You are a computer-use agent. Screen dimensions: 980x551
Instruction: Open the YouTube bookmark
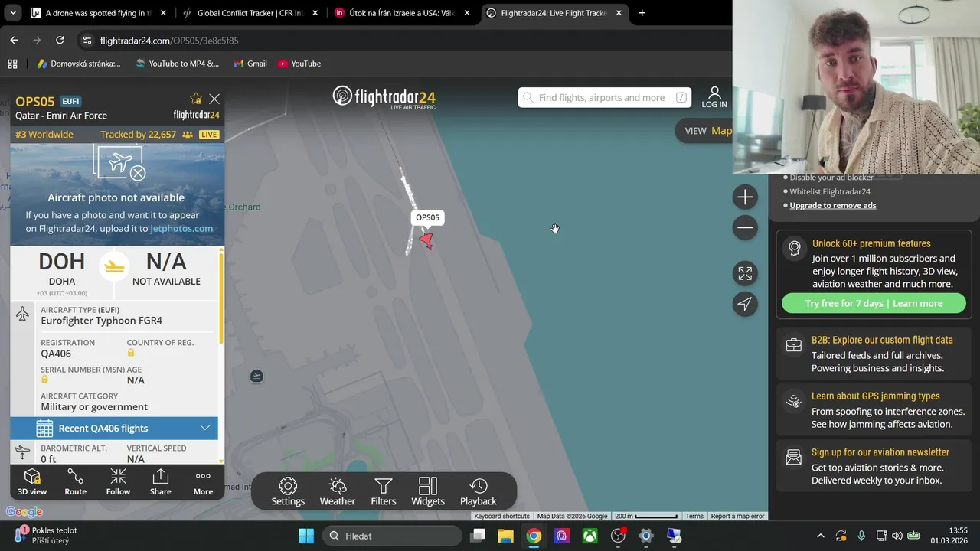tap(299, 64)
